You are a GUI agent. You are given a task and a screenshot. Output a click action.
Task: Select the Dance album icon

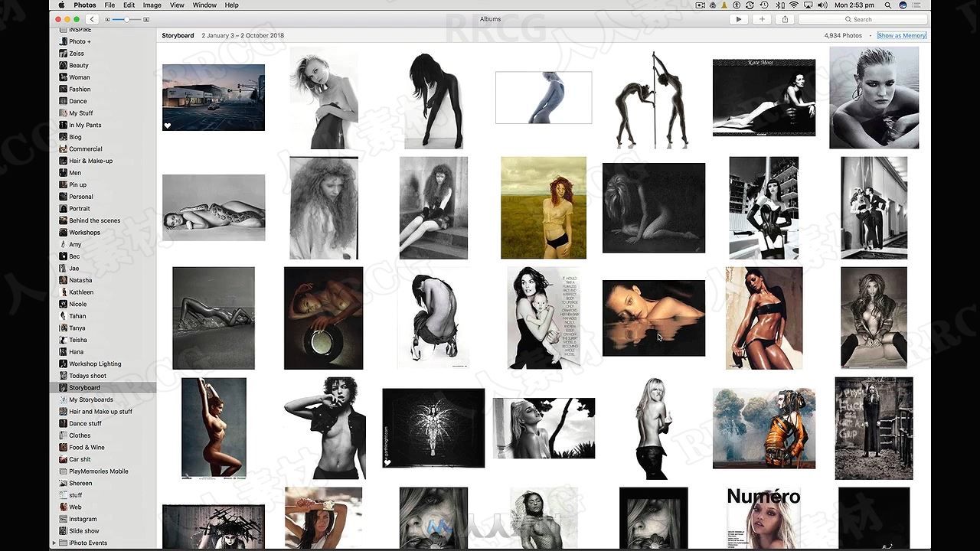click(64, 101)
